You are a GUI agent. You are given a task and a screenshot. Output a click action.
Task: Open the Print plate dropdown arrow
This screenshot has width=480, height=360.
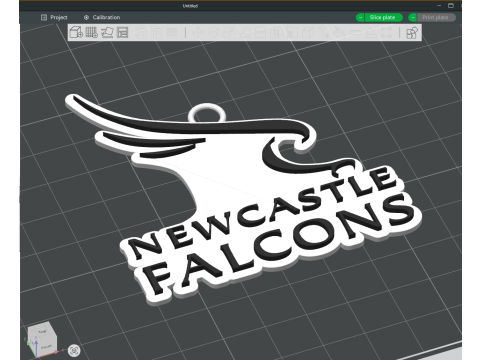click(x=413, y=17)
